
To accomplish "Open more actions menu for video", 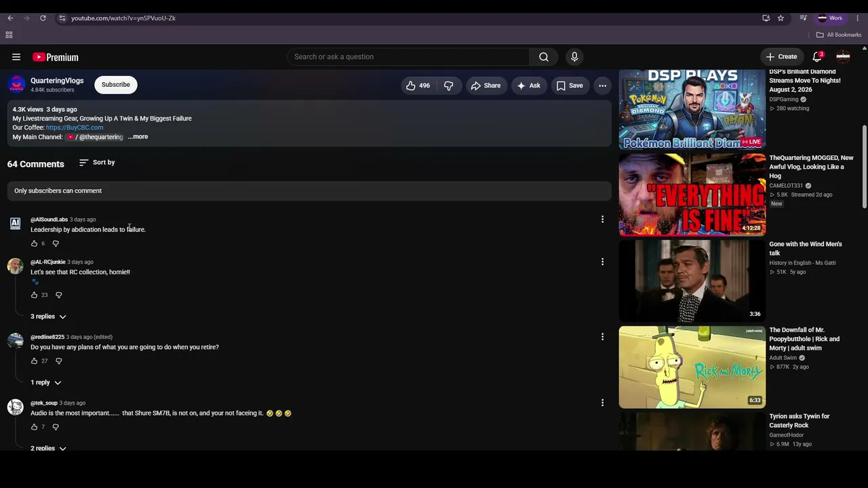I will (602, 85).
